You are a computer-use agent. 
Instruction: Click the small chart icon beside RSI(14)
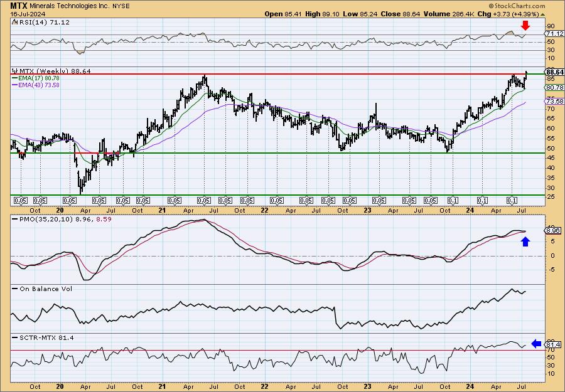click(x=14, y=22)
